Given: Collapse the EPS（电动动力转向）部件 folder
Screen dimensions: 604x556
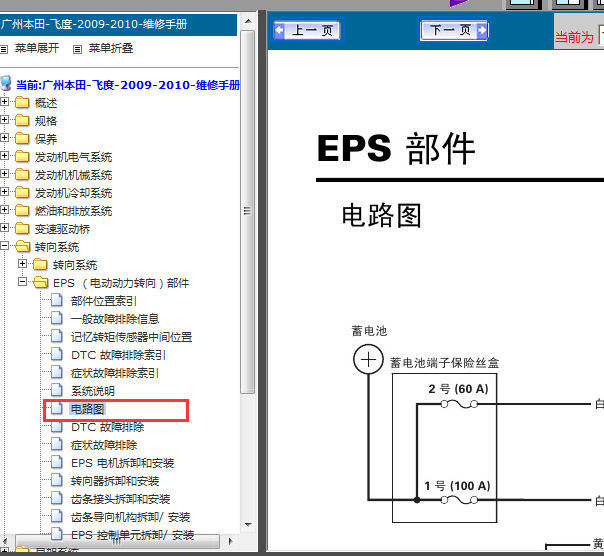Looking at the screenshot, I should pos(22,282).
